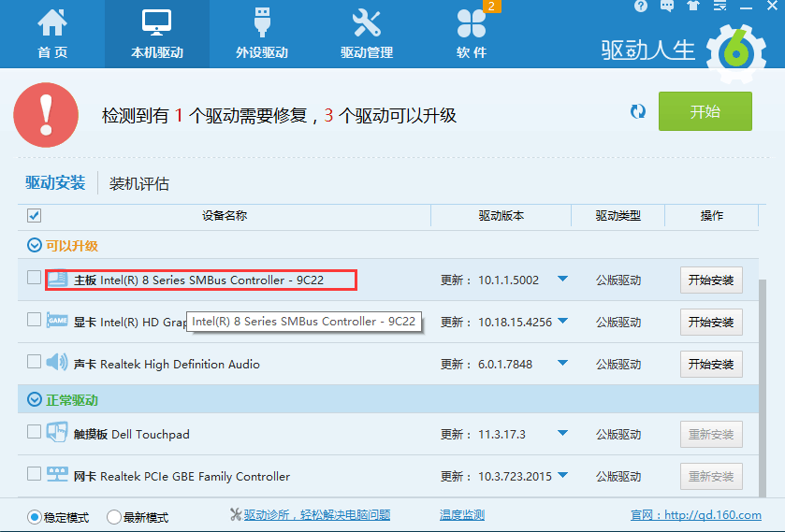Go to the 驱动管理 tab

coord(367,34)
